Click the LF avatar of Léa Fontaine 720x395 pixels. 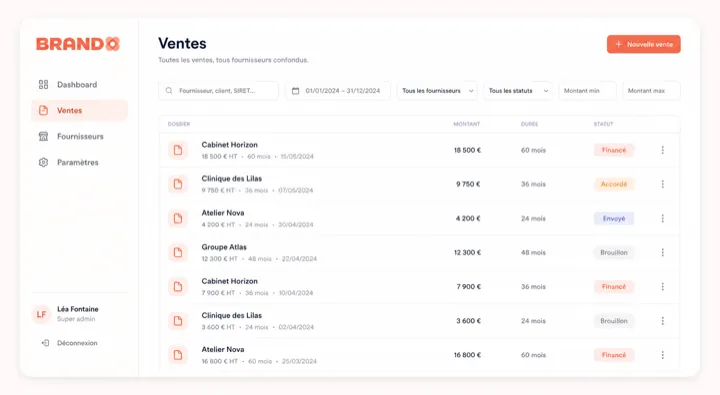point(41,314)
